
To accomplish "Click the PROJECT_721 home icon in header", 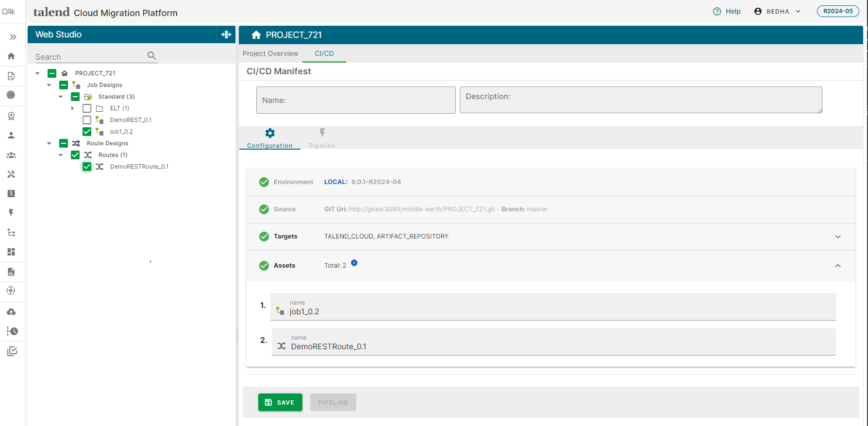I will [256, 35].
